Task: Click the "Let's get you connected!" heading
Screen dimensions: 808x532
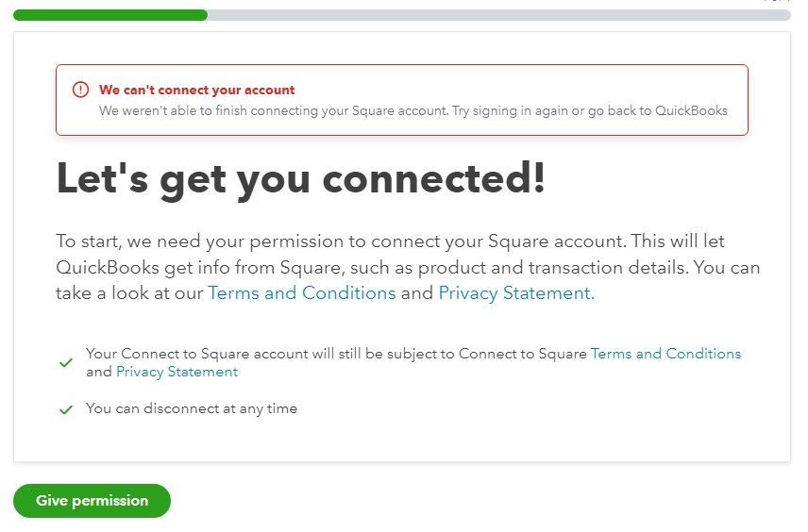Action: (301, 178)
